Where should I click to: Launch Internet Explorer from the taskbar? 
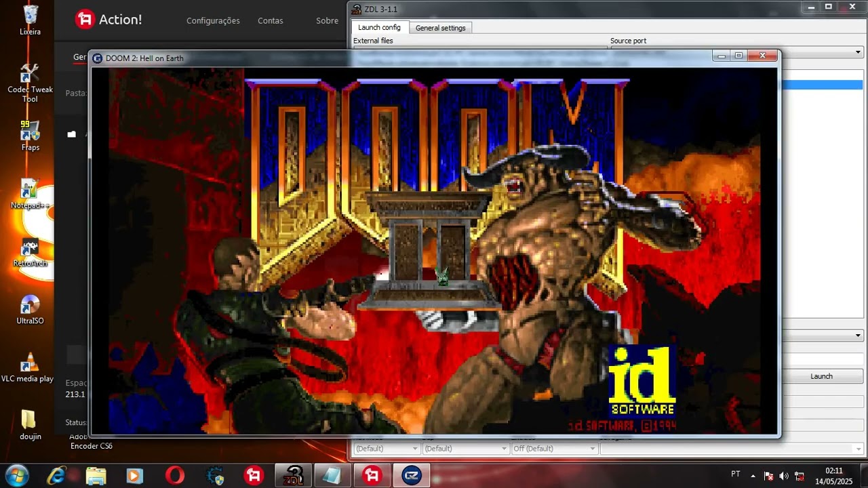point(56,475)
